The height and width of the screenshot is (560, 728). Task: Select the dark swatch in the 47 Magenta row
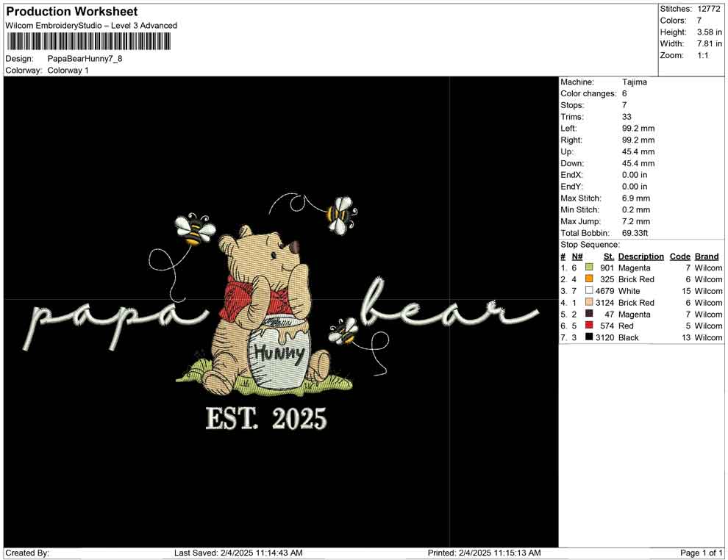coord(589,314)
